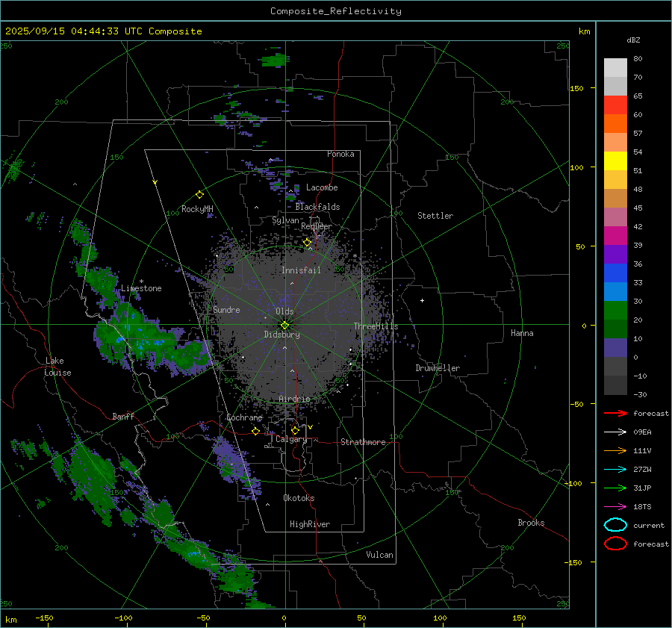The image size is (672, 628).
Task: Click the white 09EA arrow legend icon
Action: tap(615, 432)
